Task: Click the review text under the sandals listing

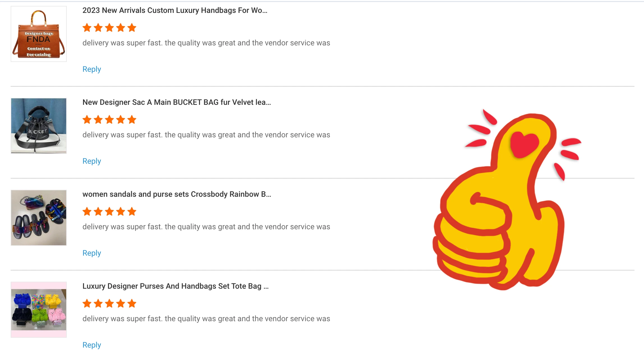Action: tap(206, 227)
